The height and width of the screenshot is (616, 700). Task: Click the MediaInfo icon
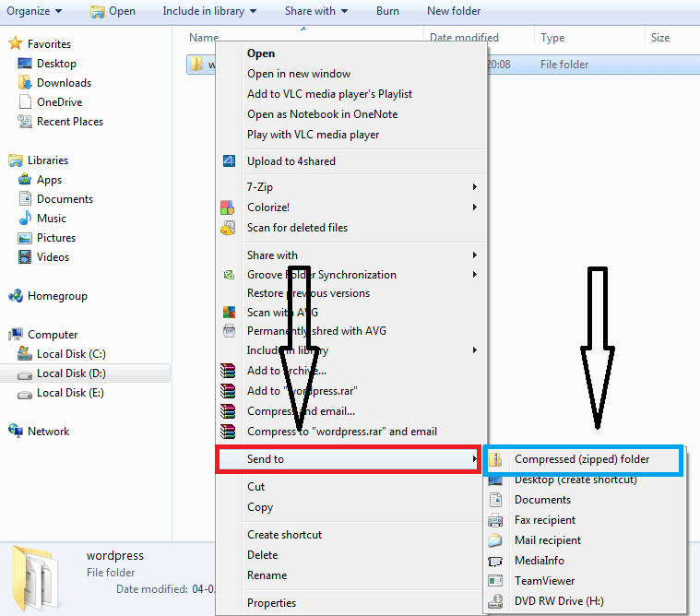(x=495, y=561)
